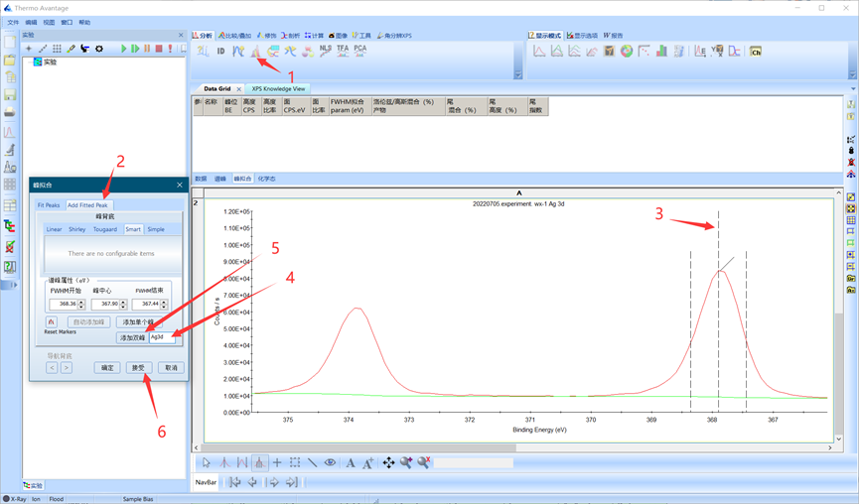Viewport: 859px width, 504px height.
Task: Click the next arrow under 导航背底
Action: pos(67,367)
